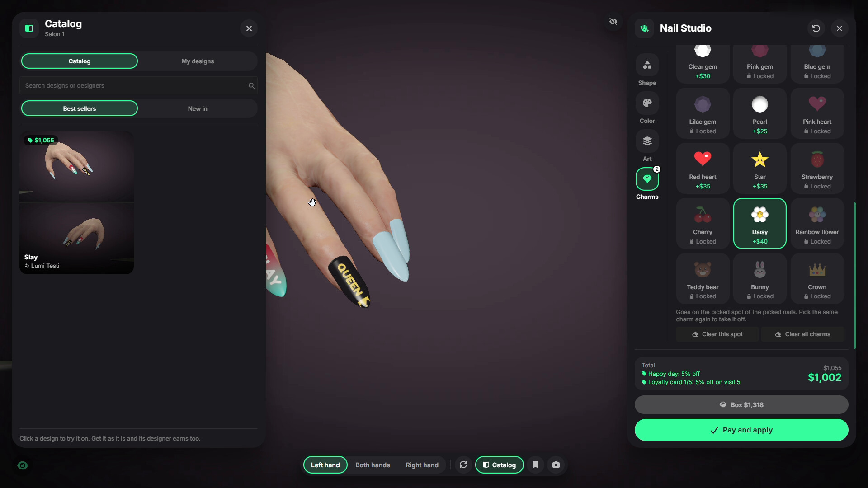The width and height of the screenshot is (868, 488).
Task: Click the locked Lilac gem charm
Action: (x=703, y=113)
